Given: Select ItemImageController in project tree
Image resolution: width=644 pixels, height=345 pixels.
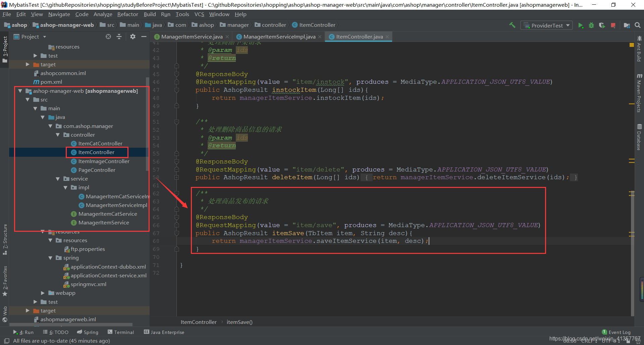Looking at the screenshot, I should pos(104,161).
